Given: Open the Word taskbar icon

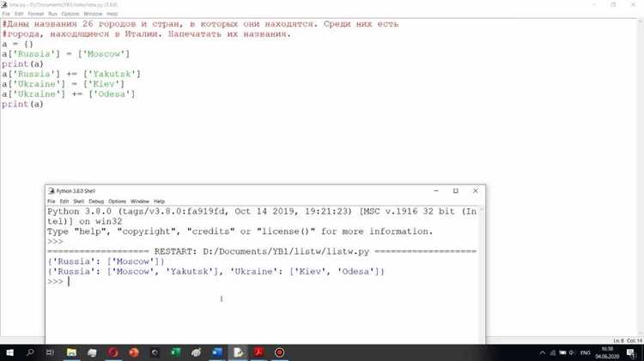Looking at the screenshot, I should coord(217,352).
